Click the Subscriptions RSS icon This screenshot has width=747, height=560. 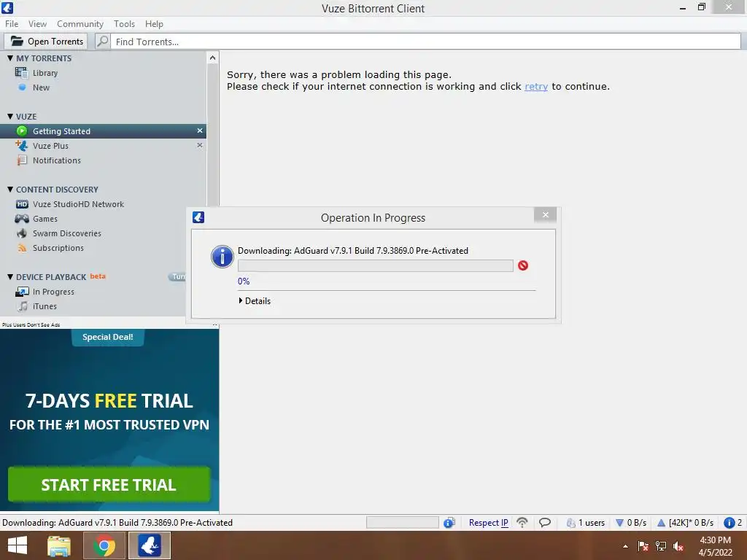[22, 248]
